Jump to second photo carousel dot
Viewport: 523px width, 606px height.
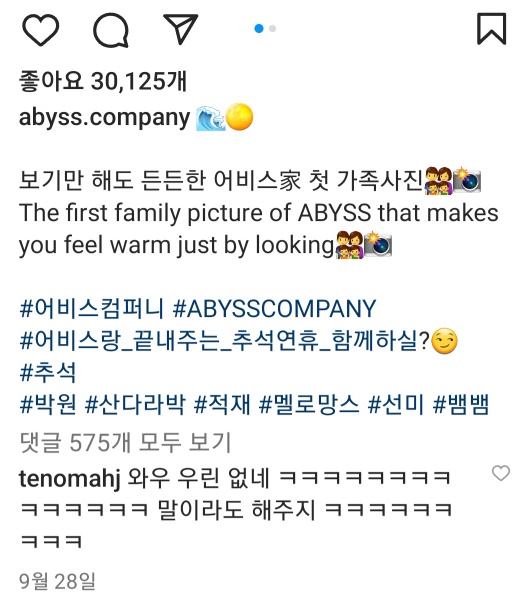(272, 28)
